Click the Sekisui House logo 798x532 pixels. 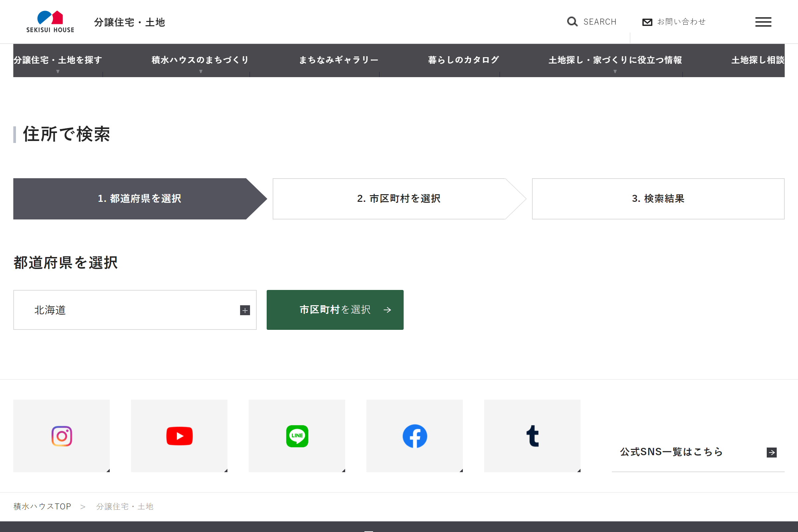[x=50, y=22]
